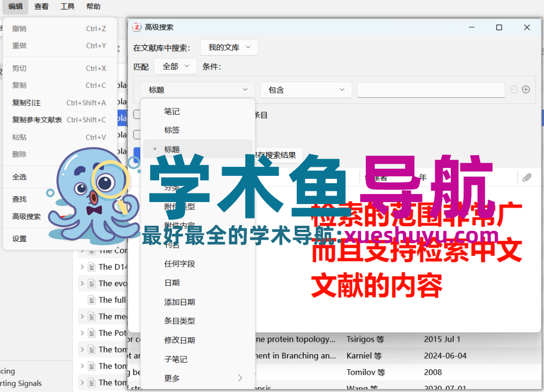Expand the 'The me' item row
The height and width of the screenshot is (392, 544).
click(82, 316)
